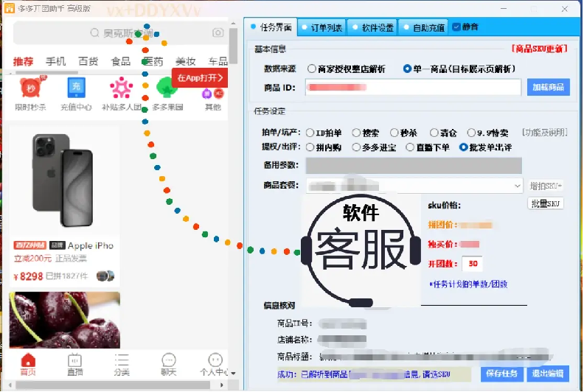The height and width of the screenshot is (392, 584).
Task: Switch to 订单列表 tab
Action: click(x=323, y=27)
